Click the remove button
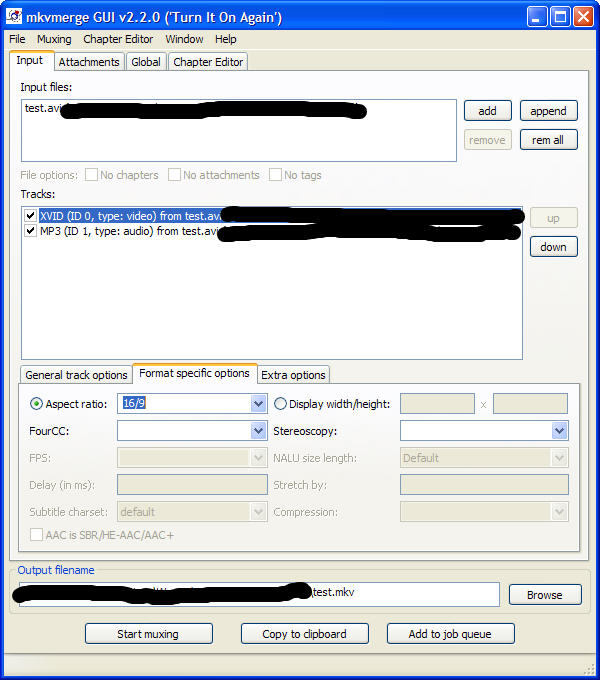The height and width of the screenshot is (680, 600). [488, 140]
